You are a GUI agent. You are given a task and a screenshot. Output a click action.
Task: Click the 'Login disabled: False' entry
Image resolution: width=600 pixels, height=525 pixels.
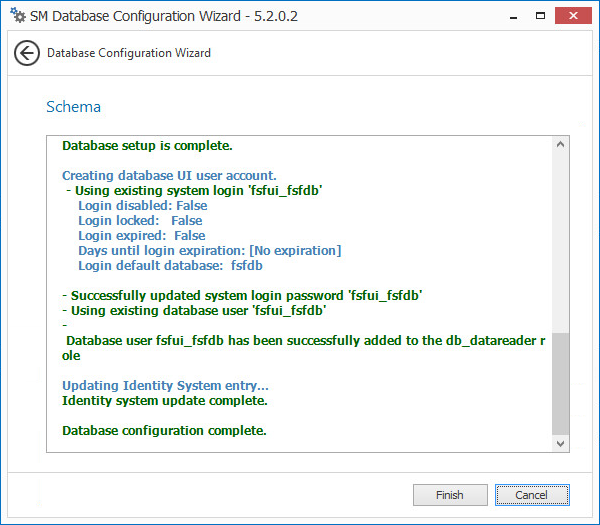143,206
